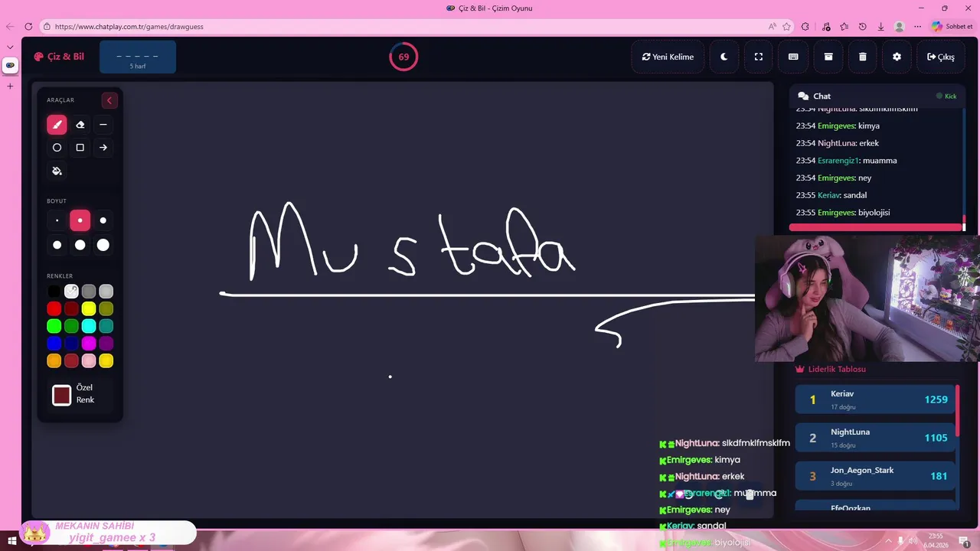Go back in browser

click(10, 26)
